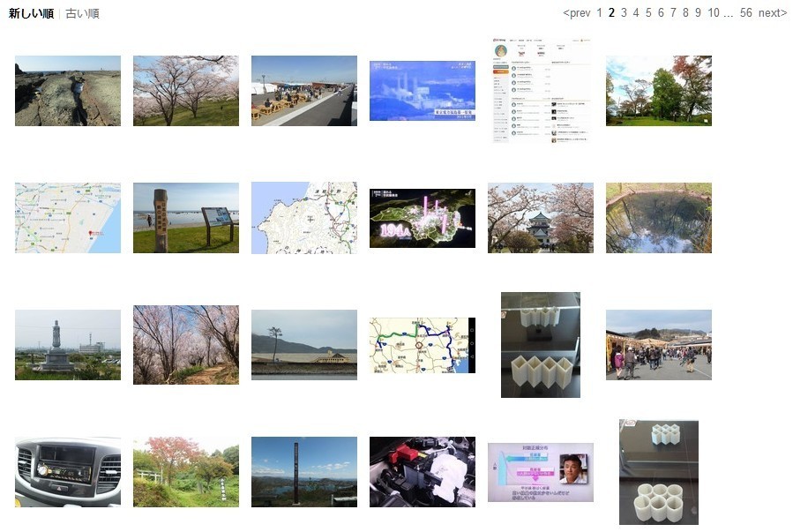This screenshot has height=532, width=793.
Task: Open cherry blossom trees on grass photo
Action: click(186, 91)
